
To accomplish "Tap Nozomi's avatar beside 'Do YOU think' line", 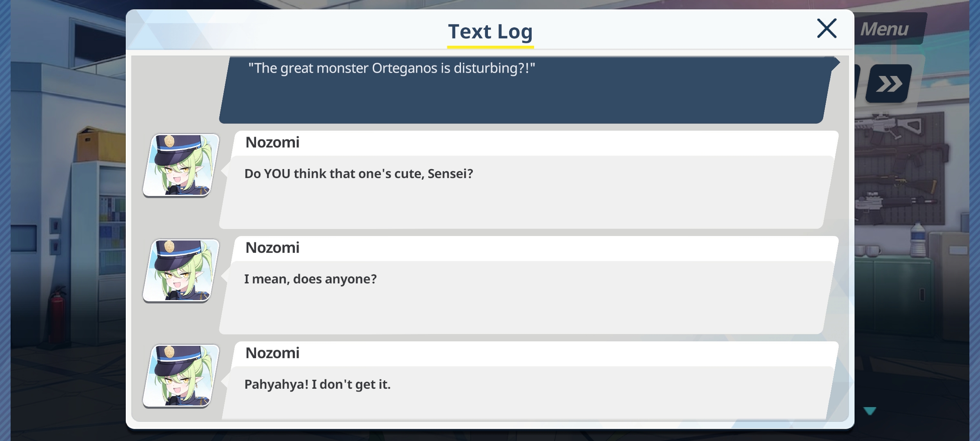I will 181,165.
